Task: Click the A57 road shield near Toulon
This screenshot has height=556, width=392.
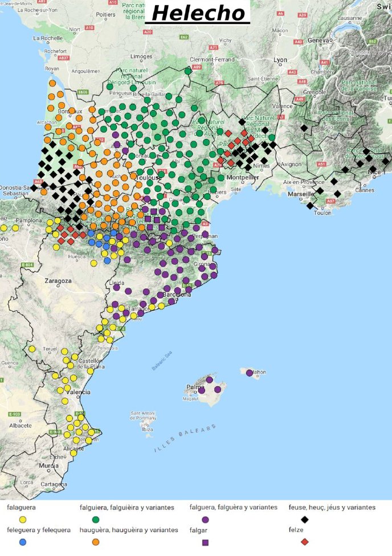Action: (x=330, y=201)
